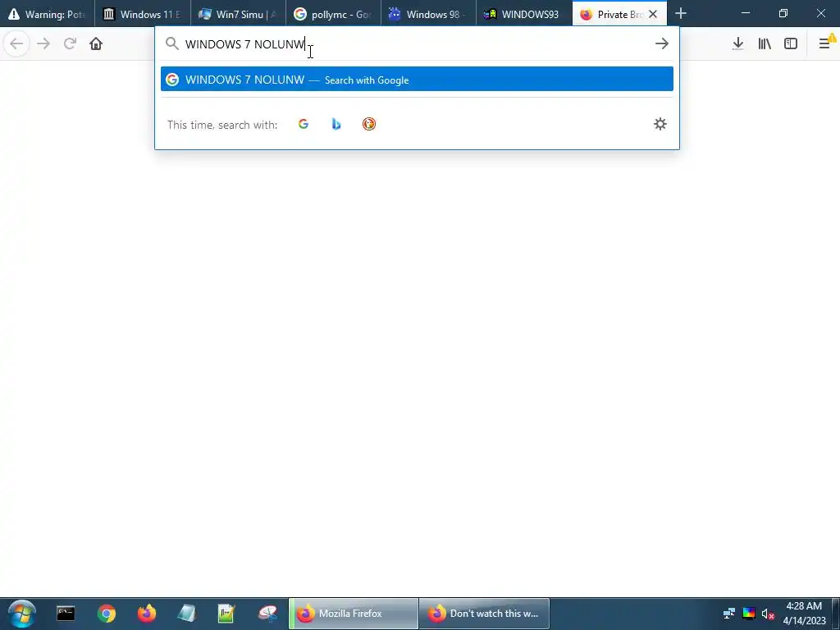
Task: Switch to the Windows 11 tab
Action: [143, 14]
